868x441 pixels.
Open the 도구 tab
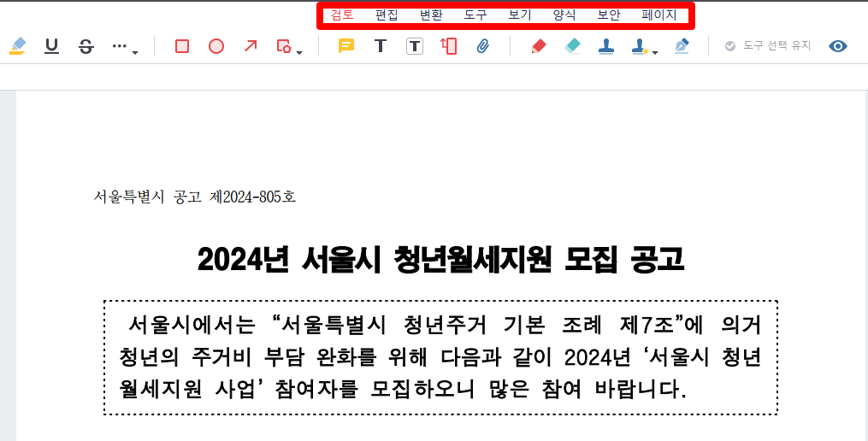(475, 15)
